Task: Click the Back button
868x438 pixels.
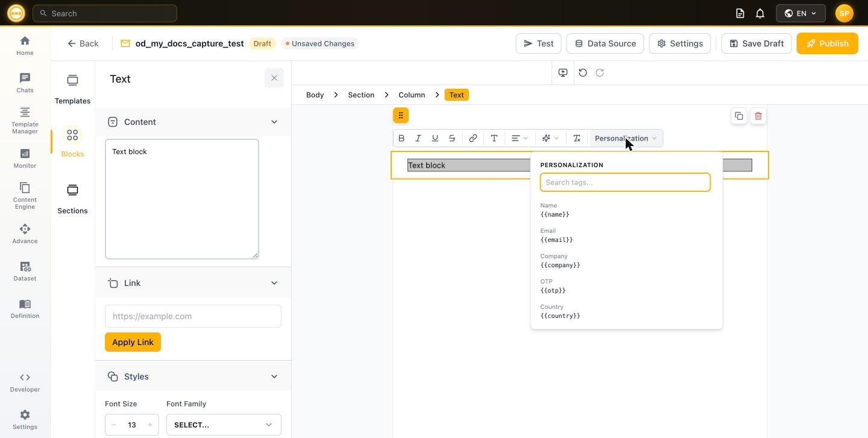Action: coord(83,43)
